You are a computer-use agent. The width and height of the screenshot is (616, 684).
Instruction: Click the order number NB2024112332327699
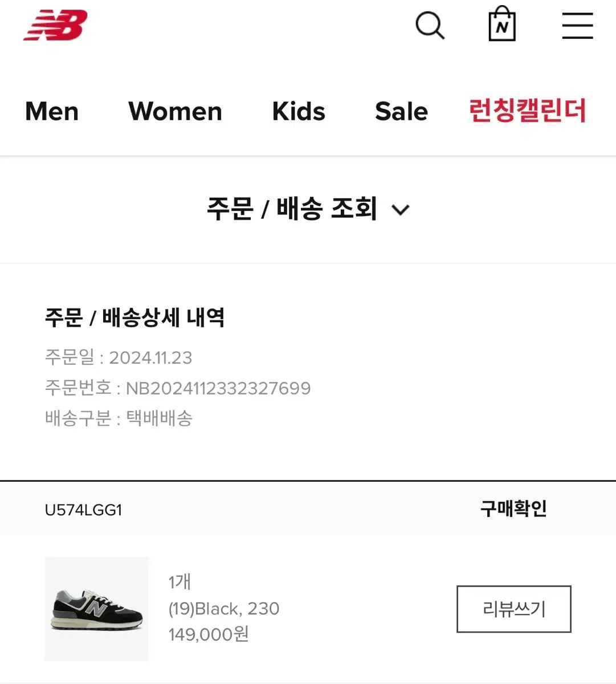pyautogui.click(x=218, y=388)
